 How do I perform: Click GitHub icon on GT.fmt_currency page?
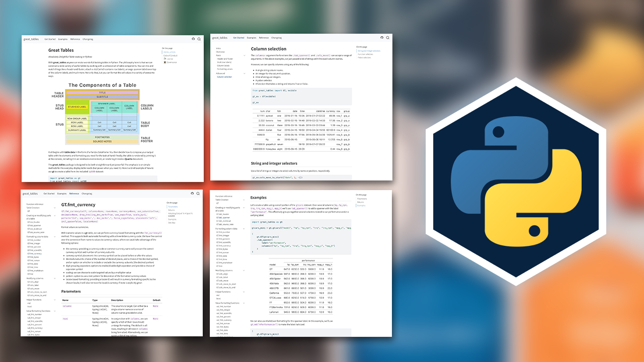click(x=193, y=194)
